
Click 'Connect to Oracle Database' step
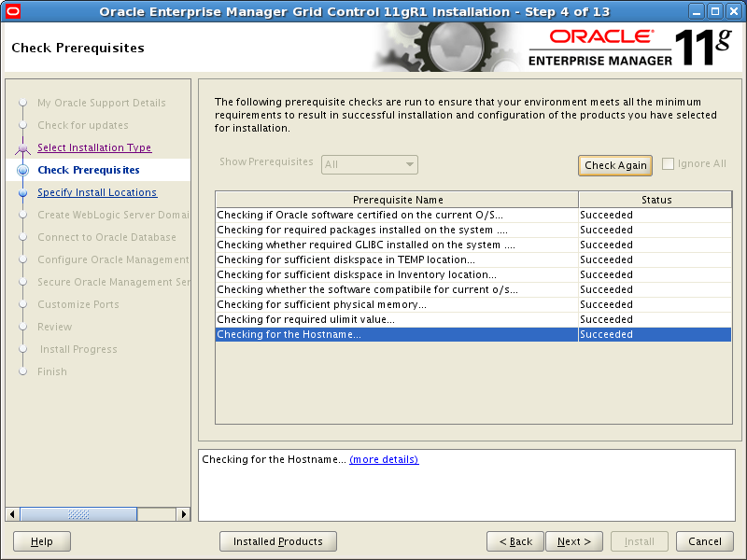click(x=106, y=237)
